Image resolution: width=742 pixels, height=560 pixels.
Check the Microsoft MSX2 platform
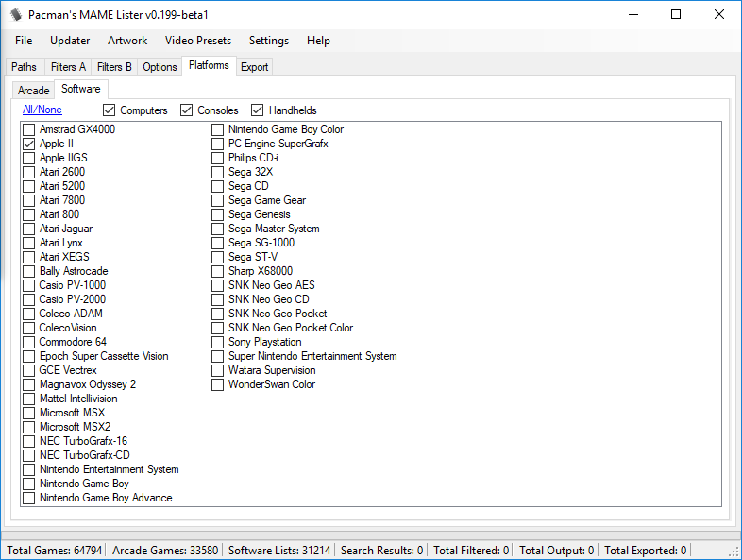pos(29,427)
